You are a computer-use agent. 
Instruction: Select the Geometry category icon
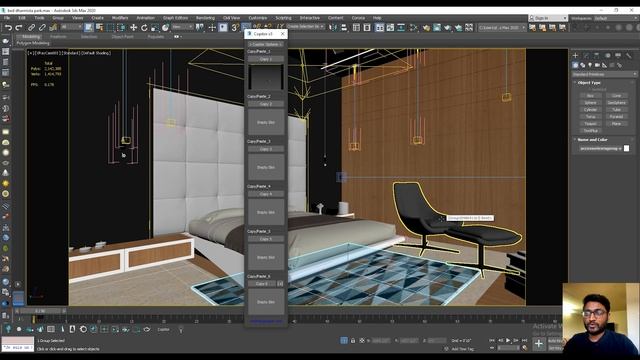[575, 65]
